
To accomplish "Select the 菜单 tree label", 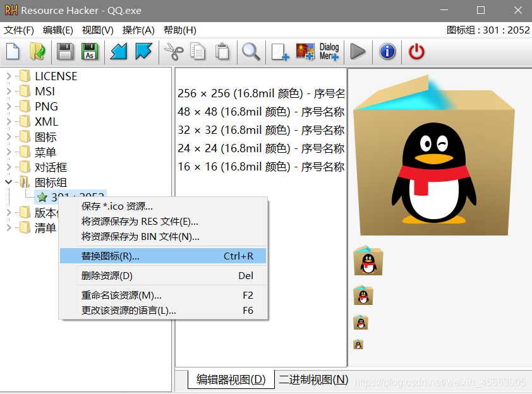I will (x=45, y=152).
